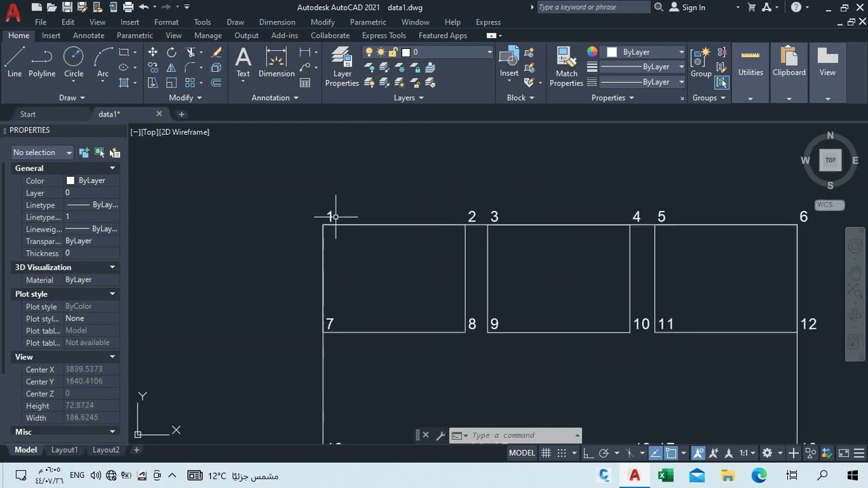Toggle MODEL space button in status bar
Image resolution: width=868 pixels, height=488 pixels.
pyautogui.click(x=521, y=453)
